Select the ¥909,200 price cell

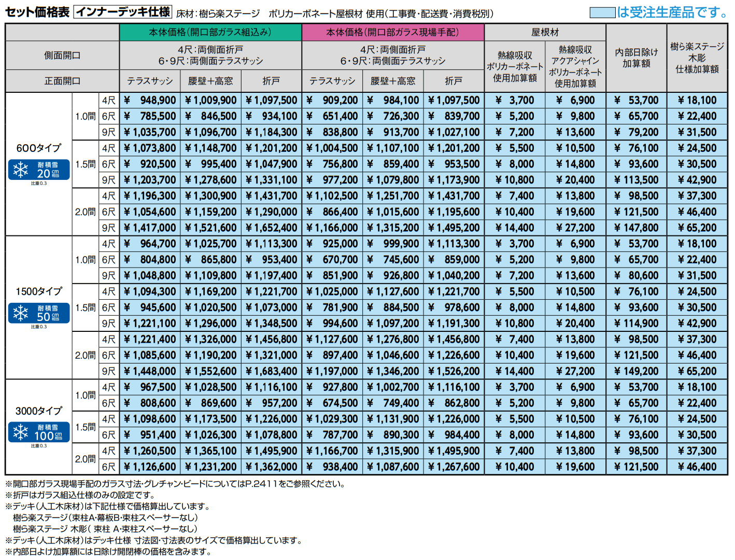(x=332, y=100)
